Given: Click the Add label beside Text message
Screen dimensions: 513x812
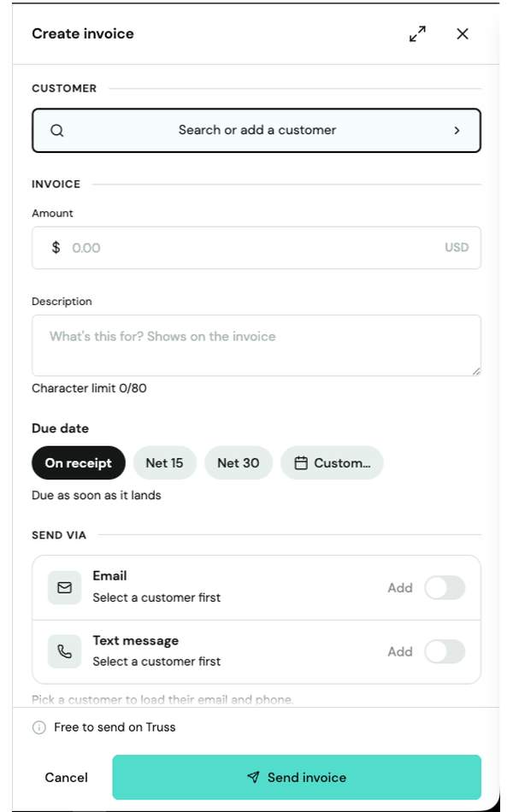Looking at the screenshot, I should pyautogui.click(x=400, y=651).
